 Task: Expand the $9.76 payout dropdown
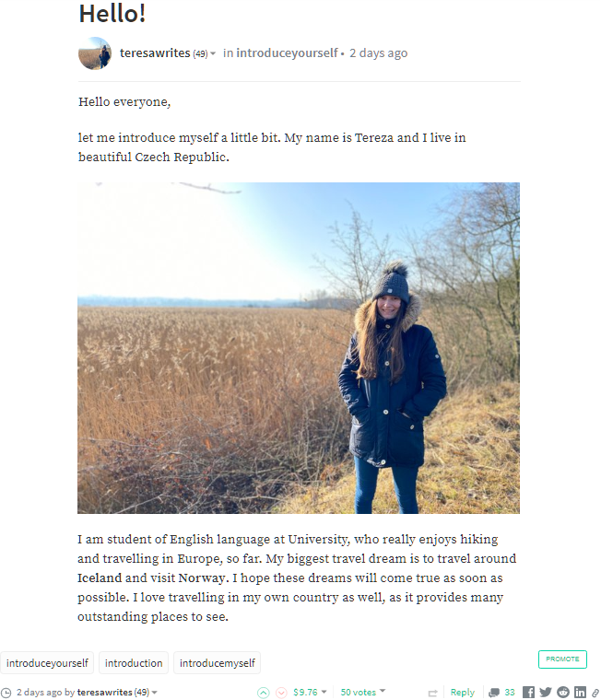click(x=324, y=693)
